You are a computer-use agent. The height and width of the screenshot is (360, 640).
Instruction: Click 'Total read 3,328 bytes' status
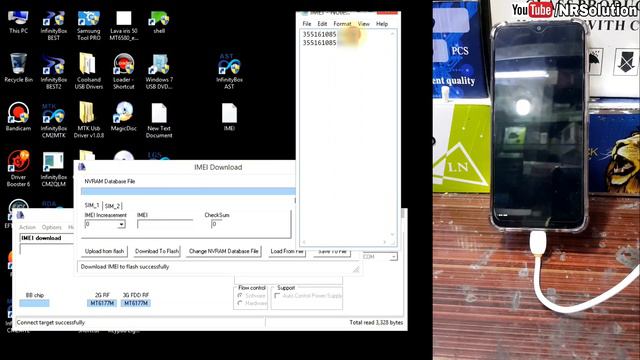click(376, 322)
